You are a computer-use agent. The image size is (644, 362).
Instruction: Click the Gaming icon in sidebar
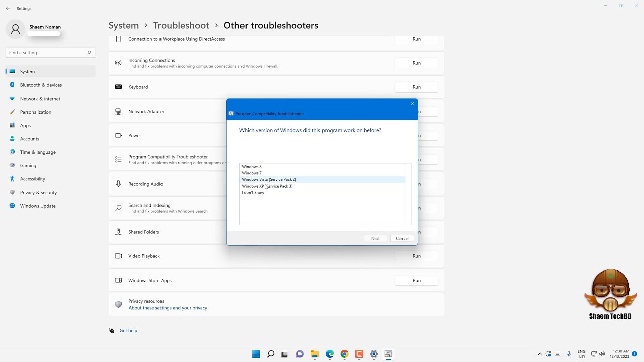tap(12, 165)
